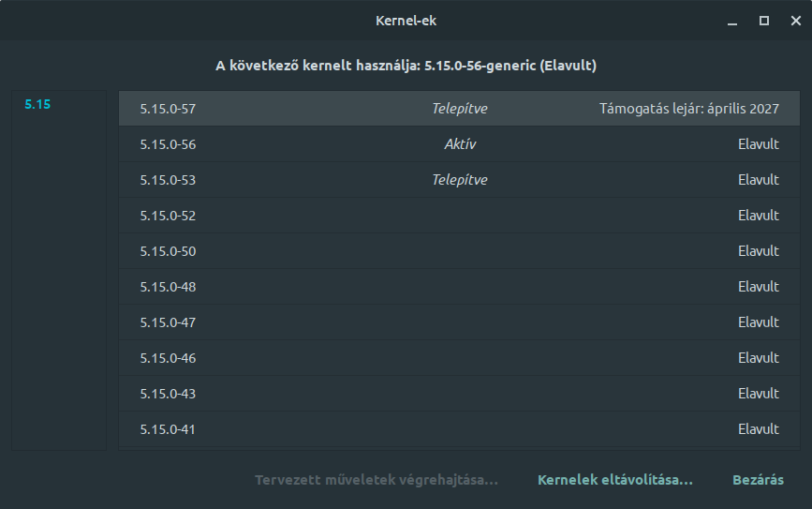
Task: Click Tervezett műveletek végrehajtása button
Action: pyautogui.click(x=376, y=480)
